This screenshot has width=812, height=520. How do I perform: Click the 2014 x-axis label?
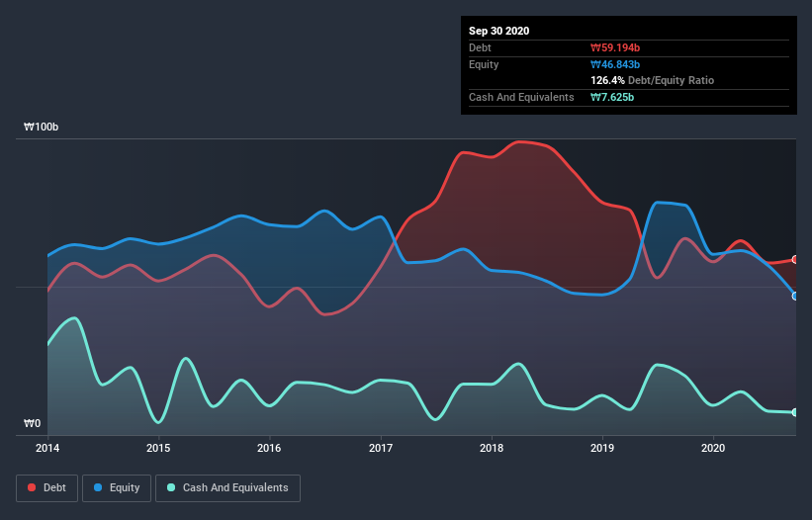click(47, 448)
